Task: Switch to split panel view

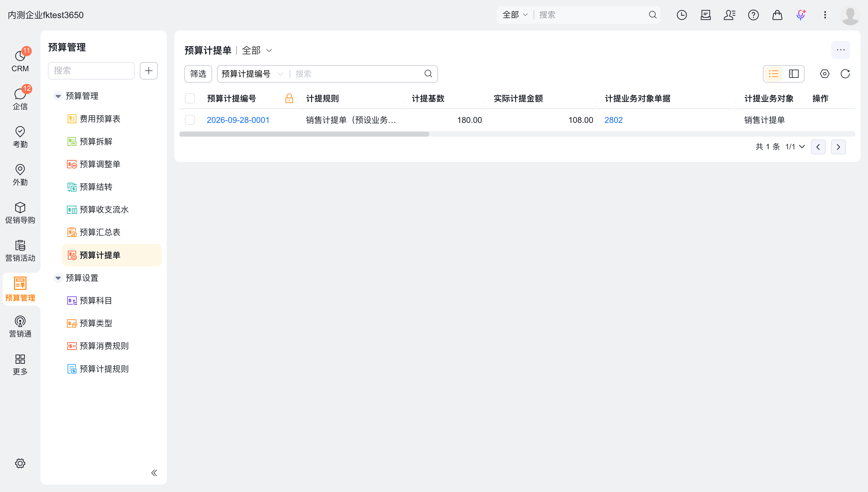Action: (794, 74)
